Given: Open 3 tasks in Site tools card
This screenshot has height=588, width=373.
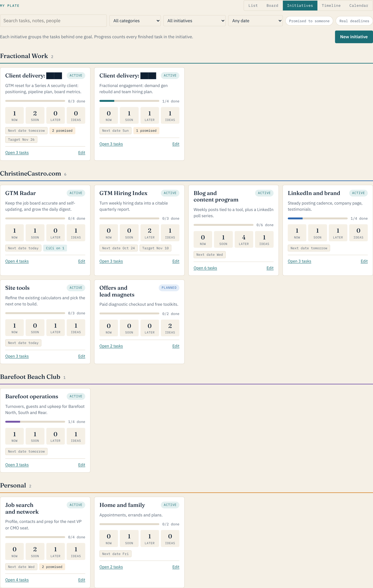Looking at the screenshot, I should pyautogui.click(x=17, y=356).
